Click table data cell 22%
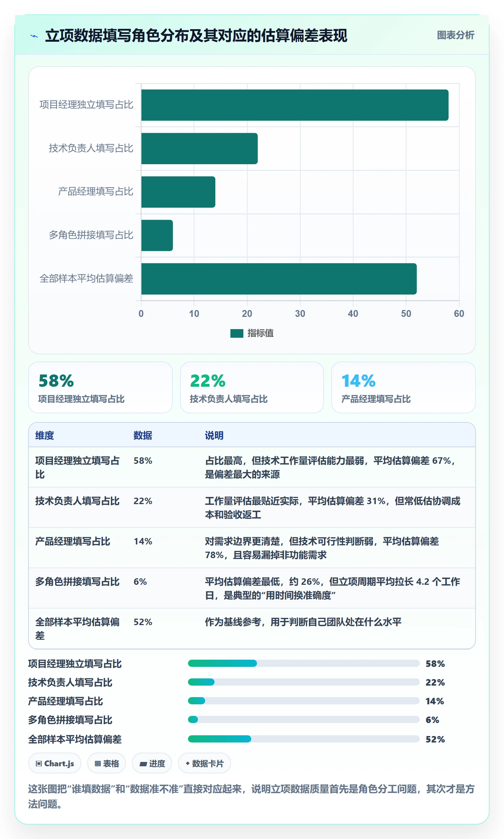The width and height of the screenshot is (504, 839). [x=143, y=501]
